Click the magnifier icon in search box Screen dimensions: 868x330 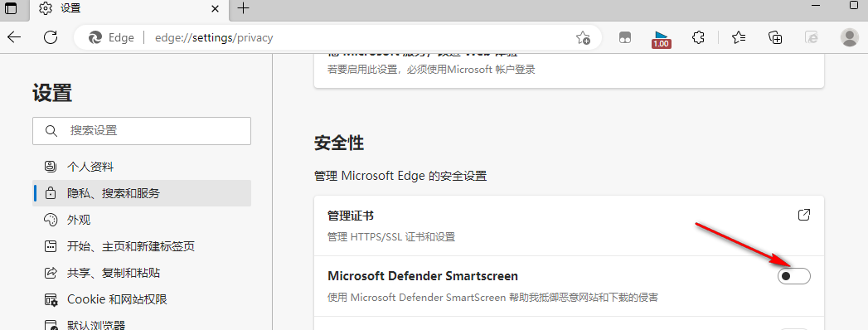[51, 131]
